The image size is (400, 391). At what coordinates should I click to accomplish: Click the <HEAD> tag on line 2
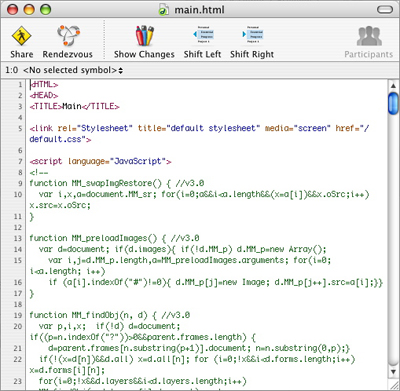(x=44, y=96)
